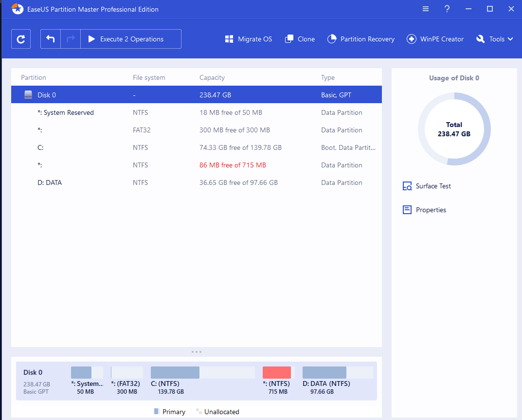Redo the pending operation
Screen dimensions: 522x420
[x=71, y=39]
